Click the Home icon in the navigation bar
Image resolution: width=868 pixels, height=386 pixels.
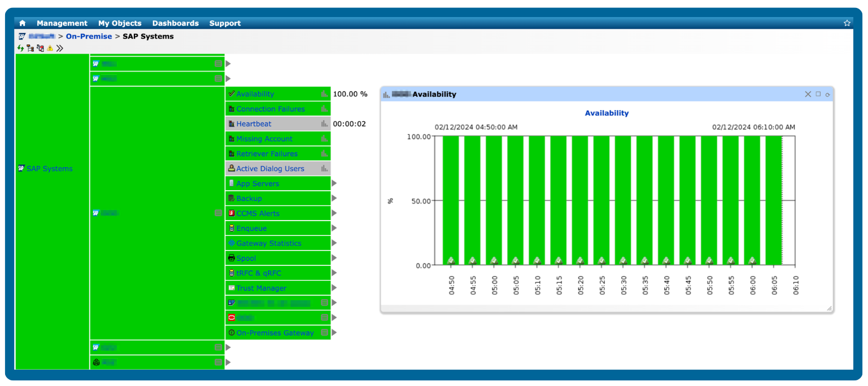click(21, 23)
